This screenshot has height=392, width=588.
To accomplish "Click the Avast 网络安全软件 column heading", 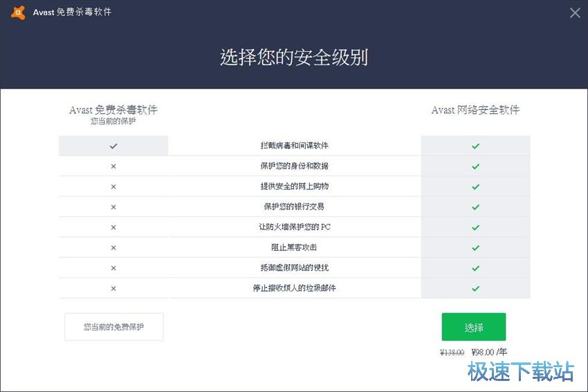I will 475,110.
